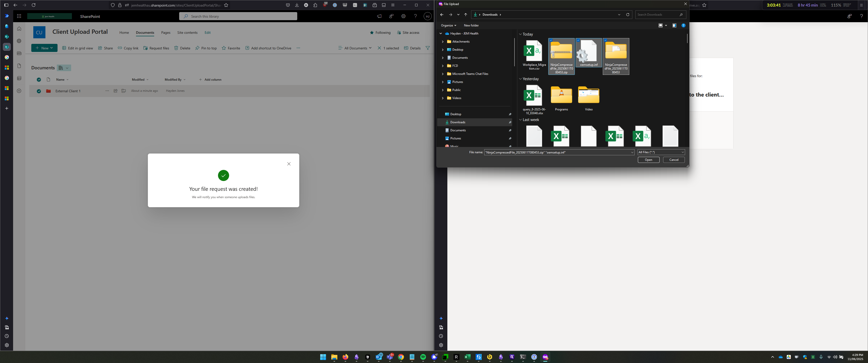The width and height of the screenshot is (868, 363).
Task: Bookmark the page with the star icon
Action: [x=226, y=5]
